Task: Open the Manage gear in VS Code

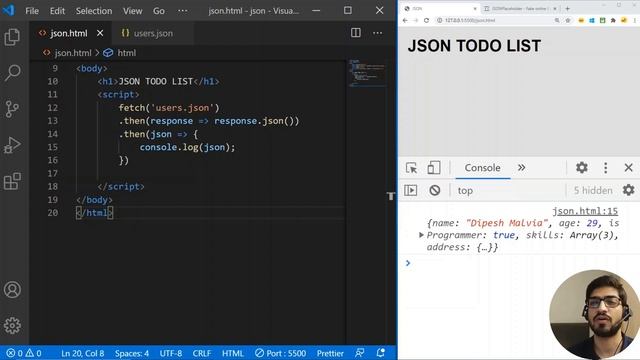Action: (x=12, y=325)
